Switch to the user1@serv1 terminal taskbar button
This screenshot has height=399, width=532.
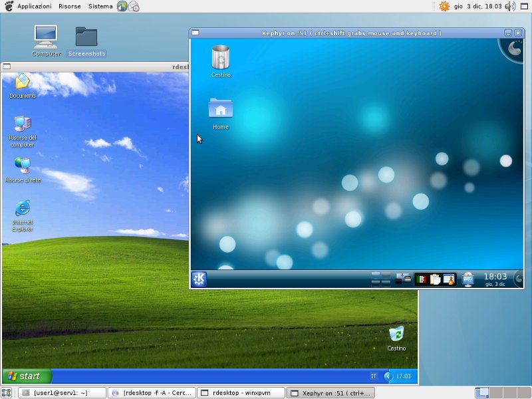point(62,393)
